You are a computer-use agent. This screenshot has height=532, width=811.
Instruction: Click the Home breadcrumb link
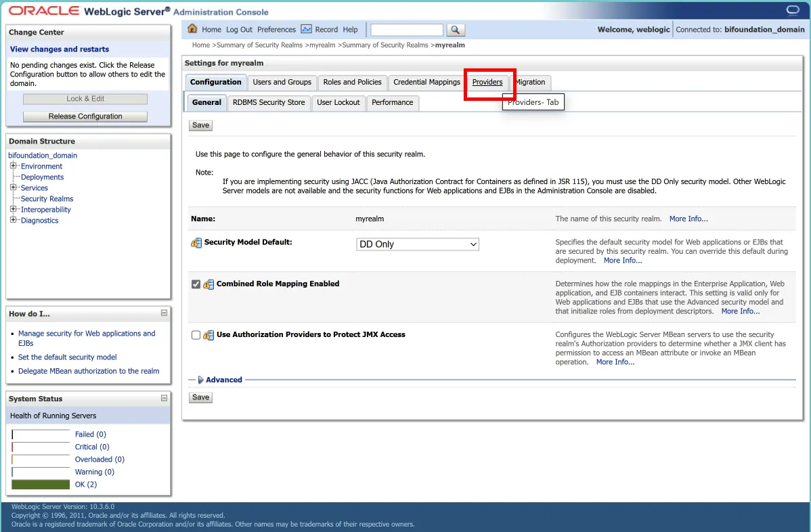200,45
